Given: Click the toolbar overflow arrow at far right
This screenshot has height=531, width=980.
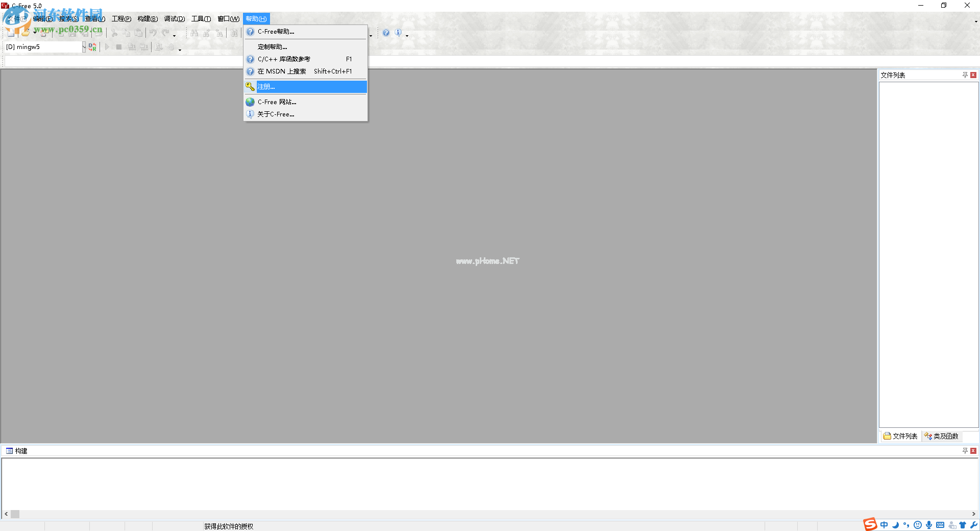Looking at the screenshot, I should [x=976, y=21].
